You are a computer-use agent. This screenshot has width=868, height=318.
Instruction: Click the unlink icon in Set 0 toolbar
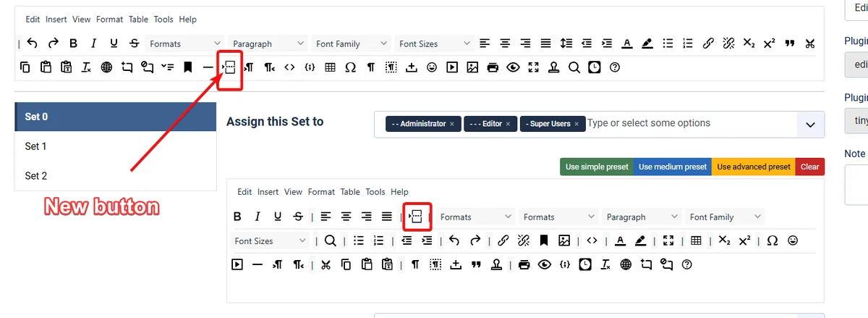524,240
